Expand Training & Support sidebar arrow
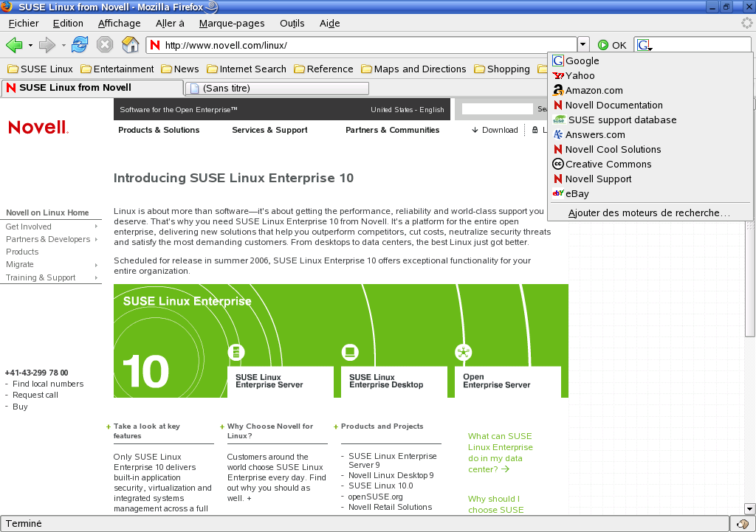Screen dimensions: 756x532 pyautogui.click(x=97, y=277)
